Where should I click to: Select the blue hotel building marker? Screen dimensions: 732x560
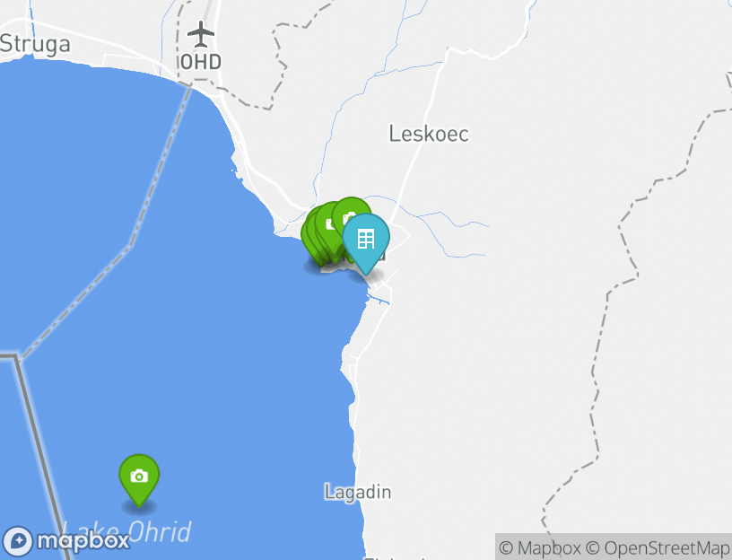coord(366,239)
